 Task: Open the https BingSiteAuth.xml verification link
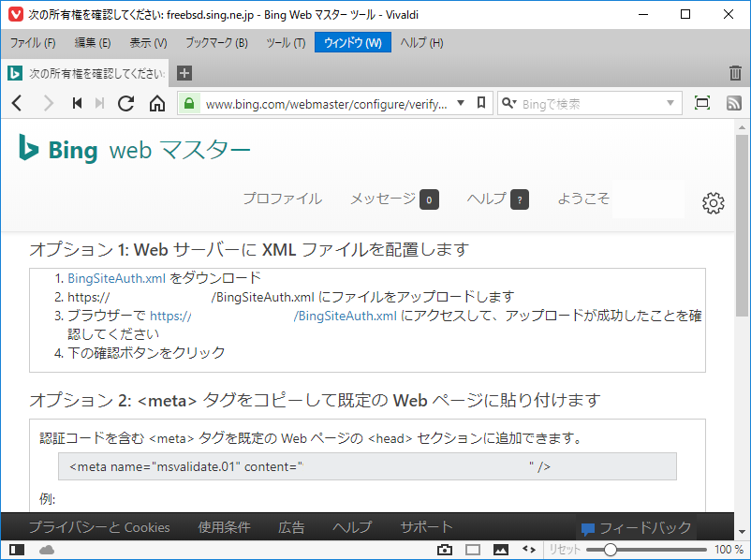pos(273,316)
